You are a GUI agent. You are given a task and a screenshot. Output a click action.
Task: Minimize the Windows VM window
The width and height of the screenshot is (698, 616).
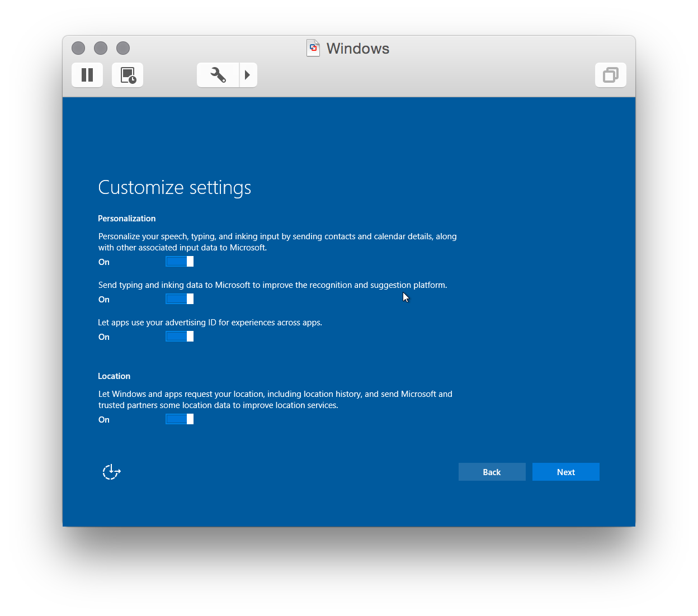coord(101,48)
